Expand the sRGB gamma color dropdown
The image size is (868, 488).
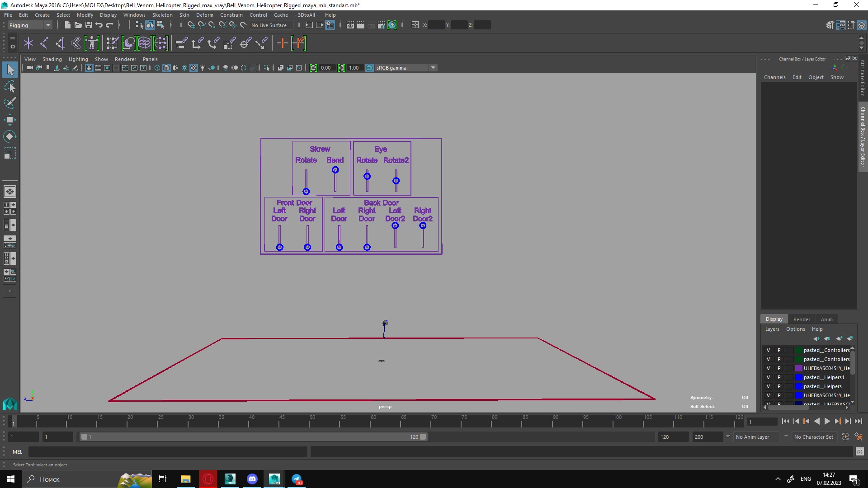click(x=433, y=68)
